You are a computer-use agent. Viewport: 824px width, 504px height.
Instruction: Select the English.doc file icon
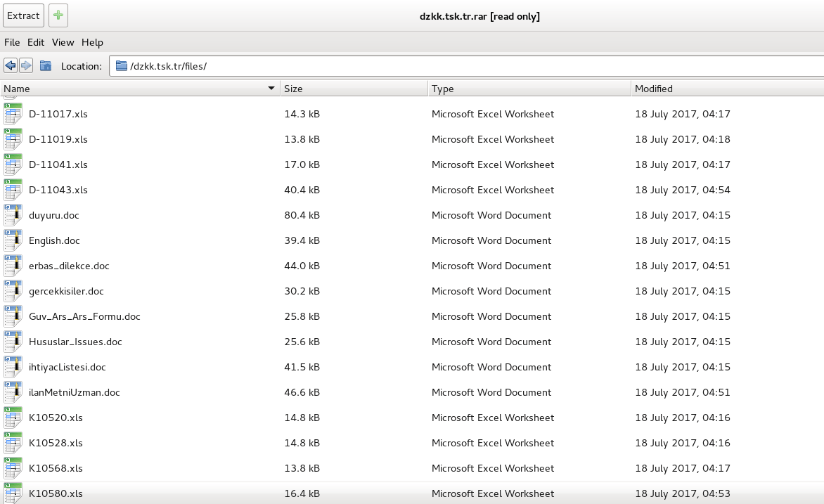coord(13,240)
